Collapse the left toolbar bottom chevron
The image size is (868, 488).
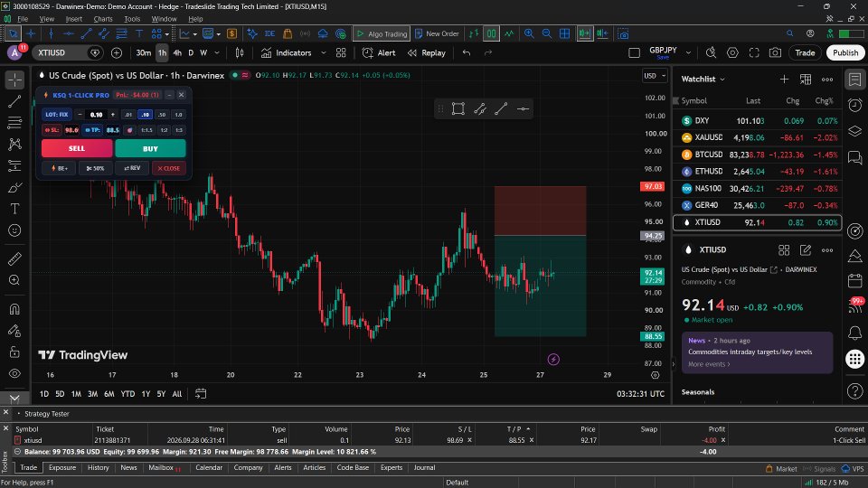pos(14,399)
